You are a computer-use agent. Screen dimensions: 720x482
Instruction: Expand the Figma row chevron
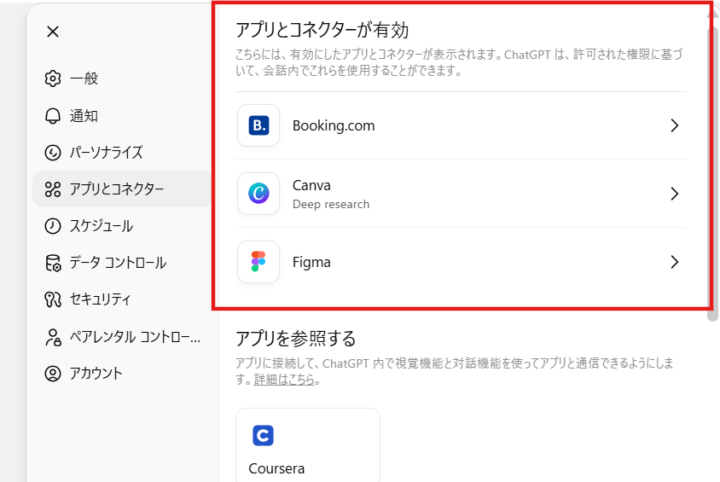(x=675, y=262)
